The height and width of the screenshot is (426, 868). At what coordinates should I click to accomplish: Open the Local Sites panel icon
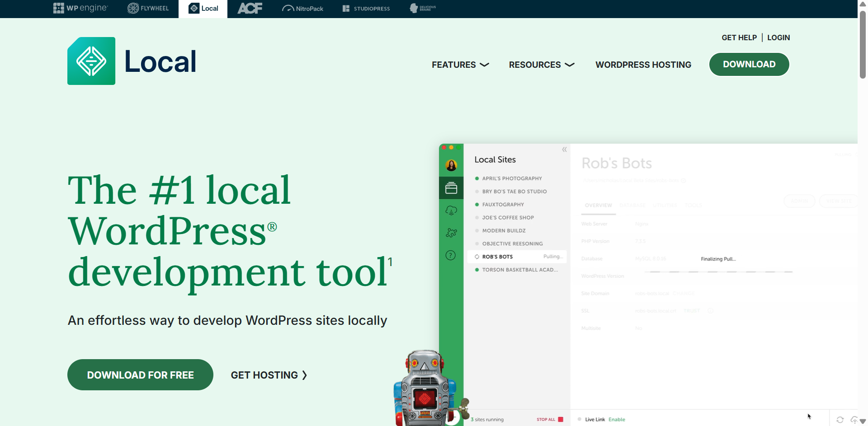pos(451,187)
